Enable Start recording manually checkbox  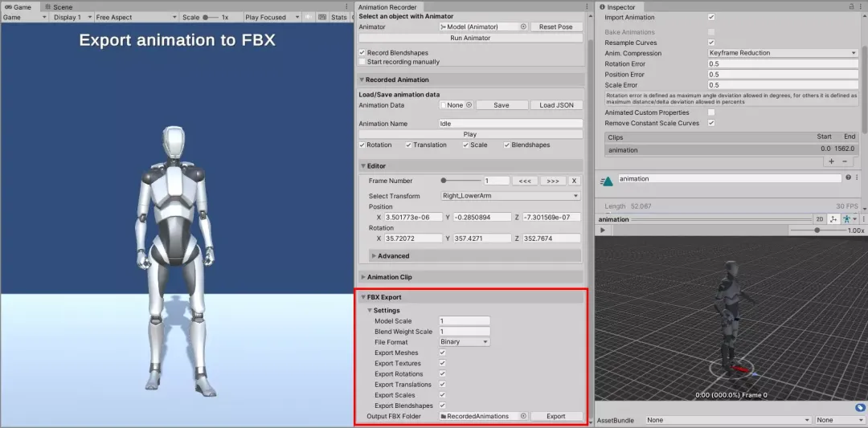click(362, 62)
